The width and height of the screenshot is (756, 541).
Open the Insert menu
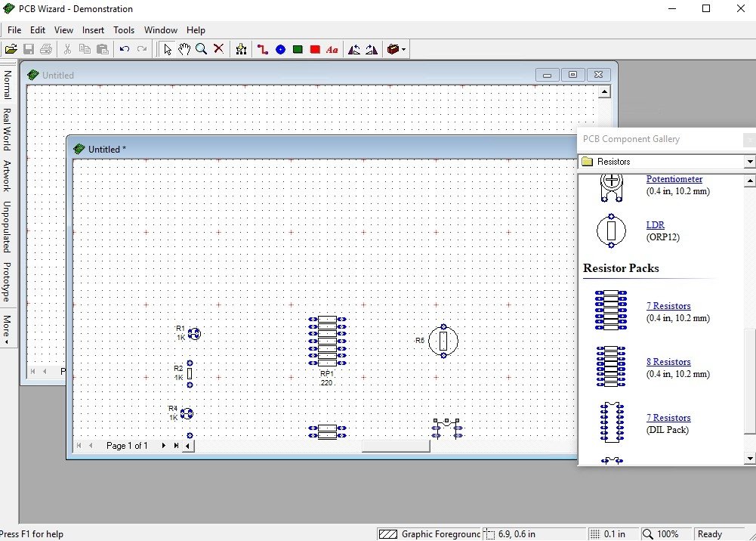coord(93,30)
